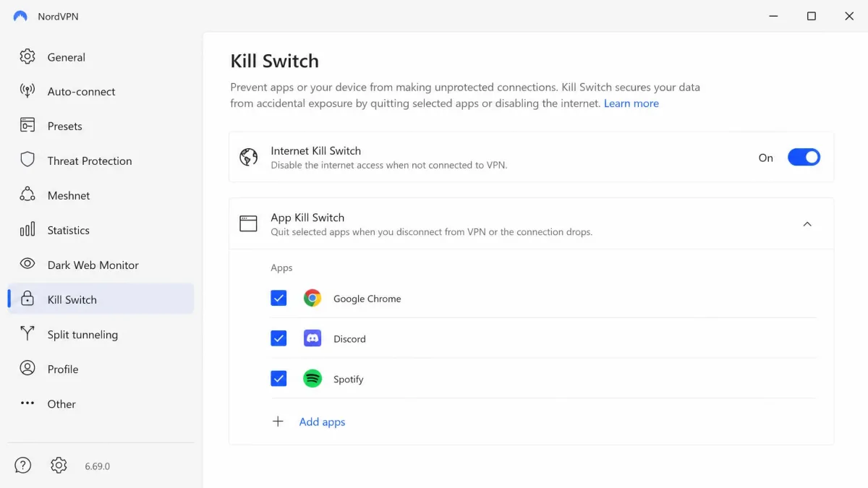Click the General gear icon in sidebar
This screenshot has height=488, width=868.
(x=27, y=56)
